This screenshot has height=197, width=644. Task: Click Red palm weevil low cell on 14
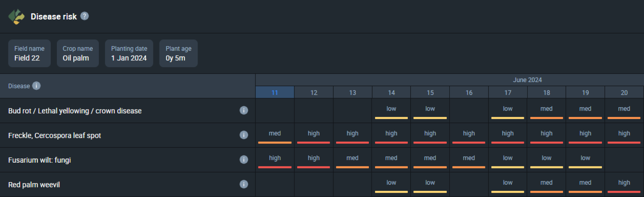(391, 184)
